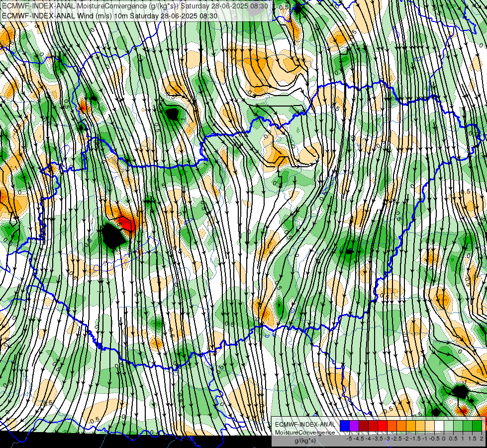This screenshot has height=448, width=487.
Task: Click the -3.5 tick label on the legend scale
Action: (x=378, y=439)
